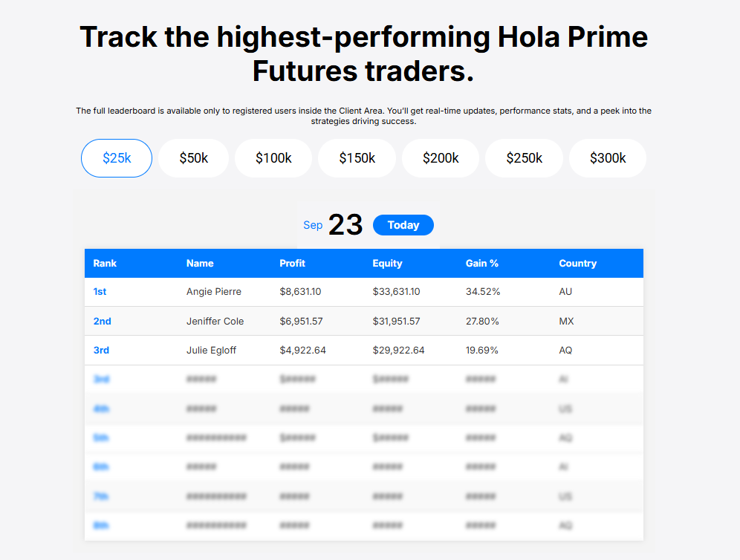
Task: Click the 3rd rank label
Action: tap(102, 351)
